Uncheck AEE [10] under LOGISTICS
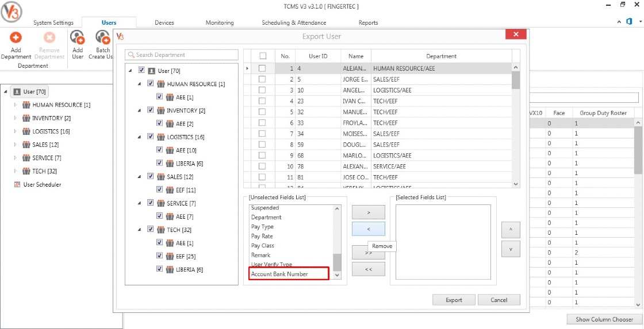The height and width of the screenshot is (329, 644). point(159,150)
